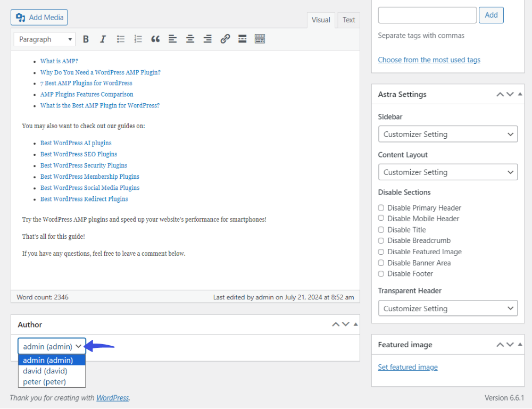The image size is (532, 409).
Task: Tick Disable Footer checkbox
Action: click(381, 274)
